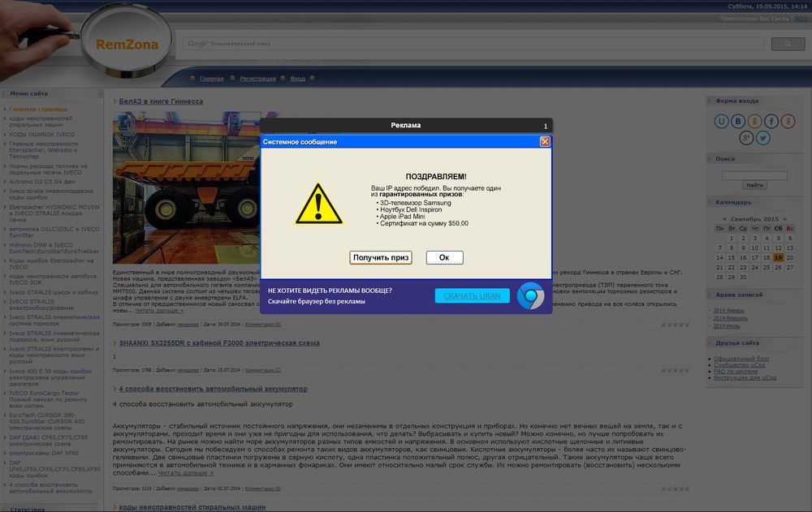
Task: Go to next month in calendar
Action: tap(785, 219)
